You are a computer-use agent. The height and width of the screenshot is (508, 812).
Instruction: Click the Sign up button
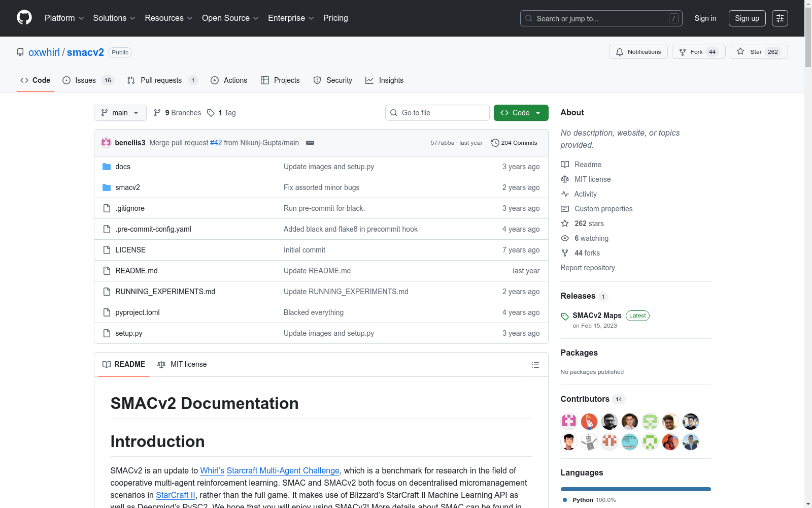[x=747, y=18]
